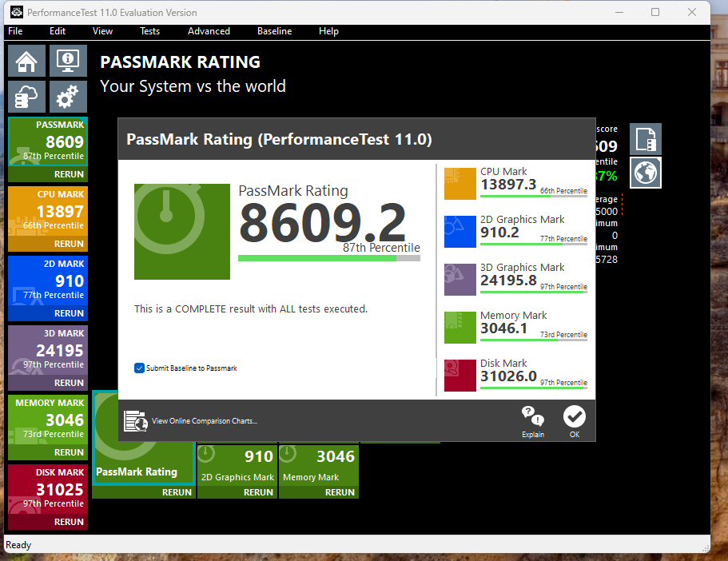Open the Baseline menu
728x561 pixels.
click(x=274, y=31)
